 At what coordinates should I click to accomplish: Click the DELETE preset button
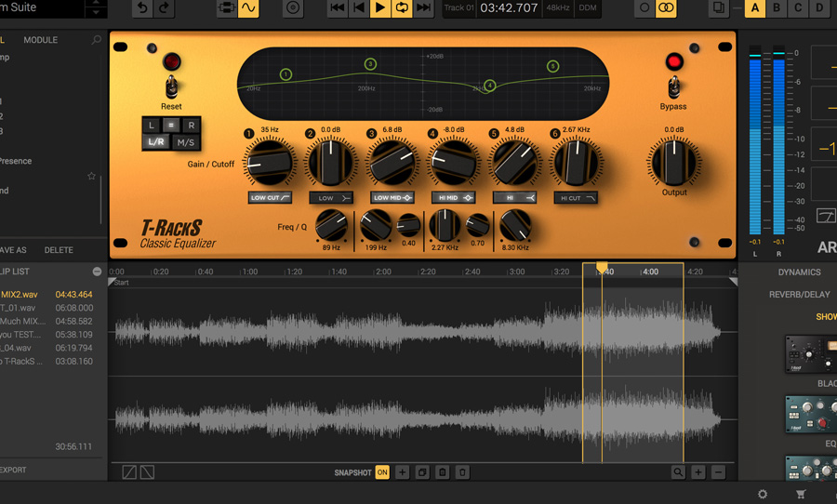click(x=59, y=250)
